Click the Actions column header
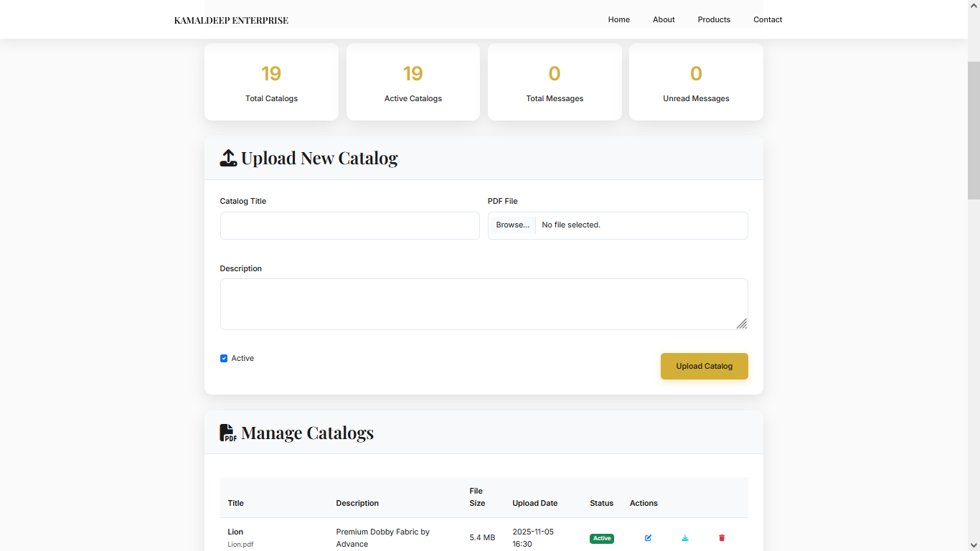 tap(644, 503)
